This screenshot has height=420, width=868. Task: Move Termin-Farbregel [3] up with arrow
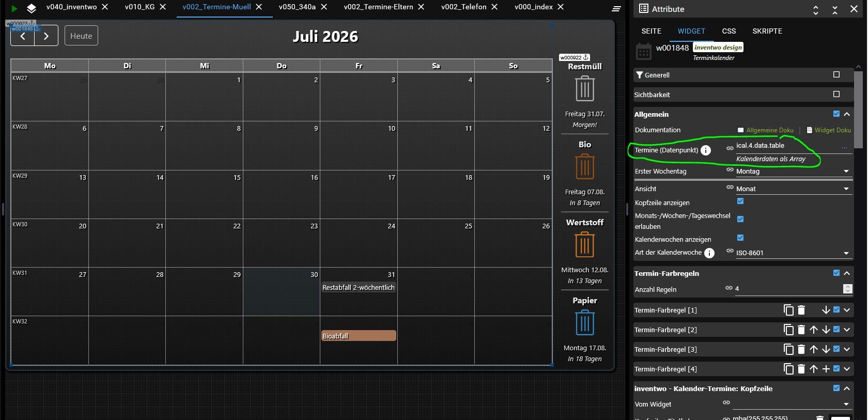814,349
